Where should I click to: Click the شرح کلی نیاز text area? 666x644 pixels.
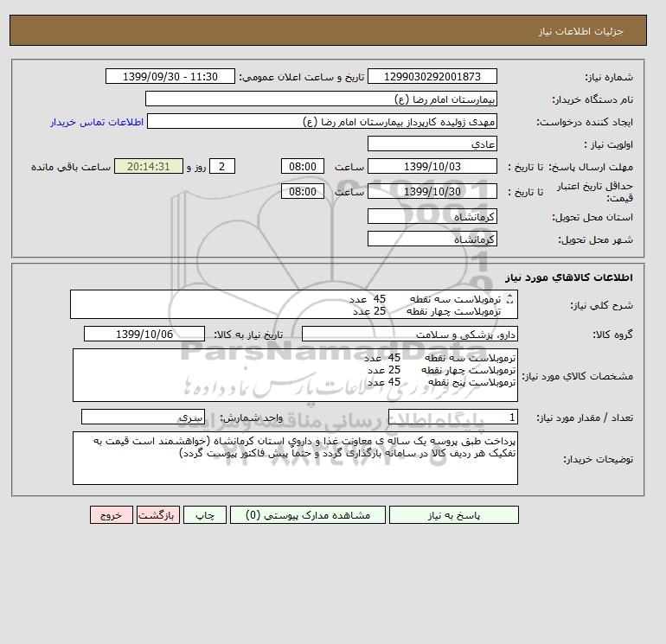coord(294,304)
